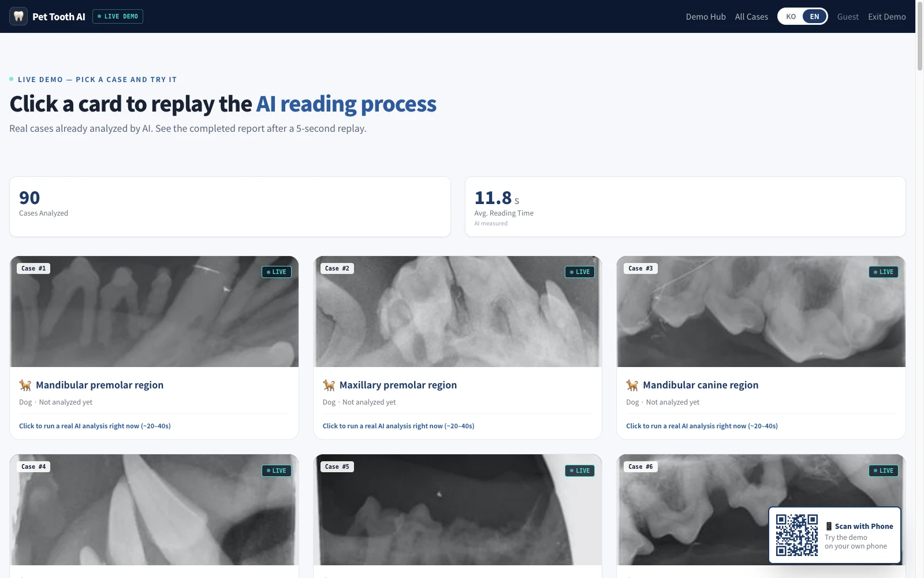Click the Mandibular canine region title
924x578 pixels.
[701, 385]
